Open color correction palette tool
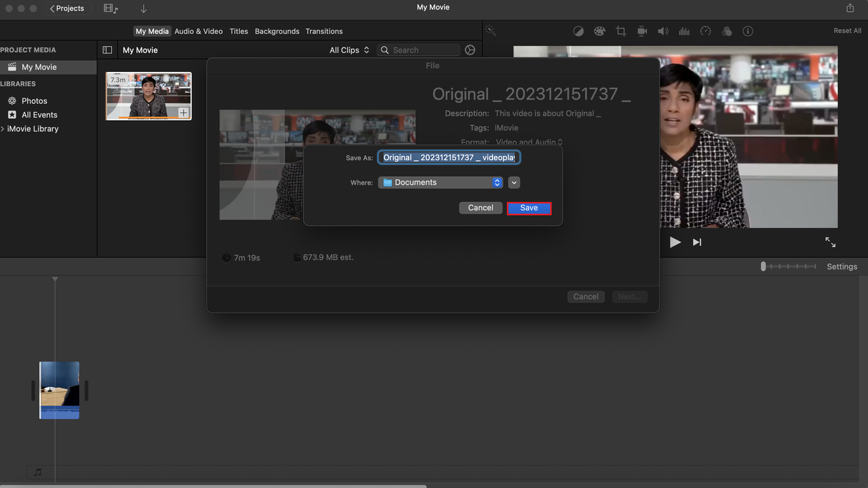This screenshot has width=868, height=488. [599, 31]
